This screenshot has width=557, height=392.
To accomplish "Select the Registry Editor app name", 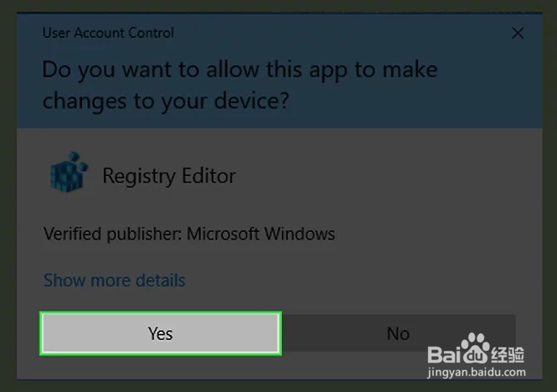I will point(169,176).
